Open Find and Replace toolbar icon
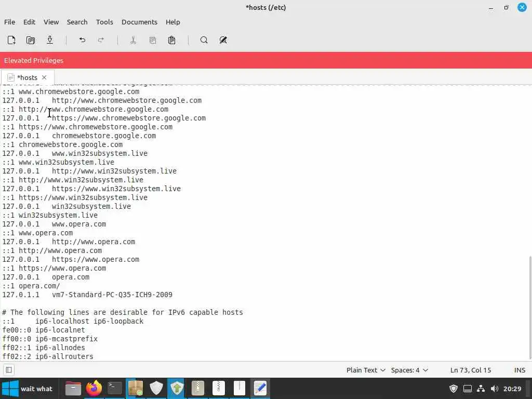This screenshot has width=532, height=399. click(223, 40)
